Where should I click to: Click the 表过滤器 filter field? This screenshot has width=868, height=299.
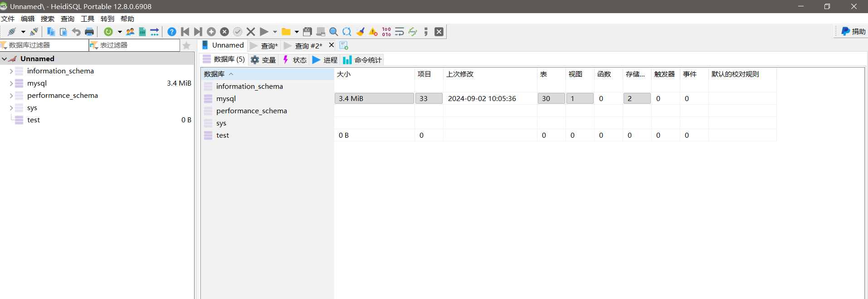pos(135,45)
